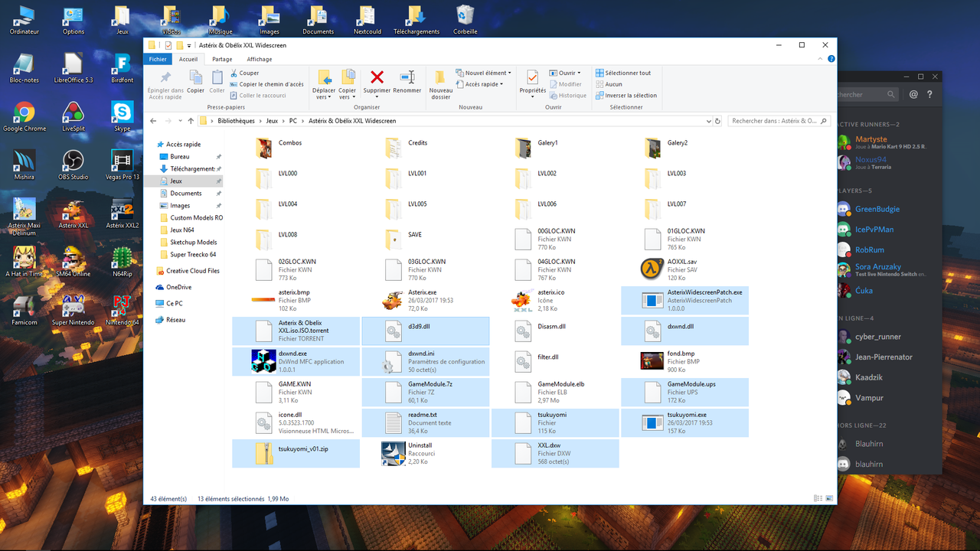Select the Uninstall shortcut

pyautogui.click(x=426, y=453)
